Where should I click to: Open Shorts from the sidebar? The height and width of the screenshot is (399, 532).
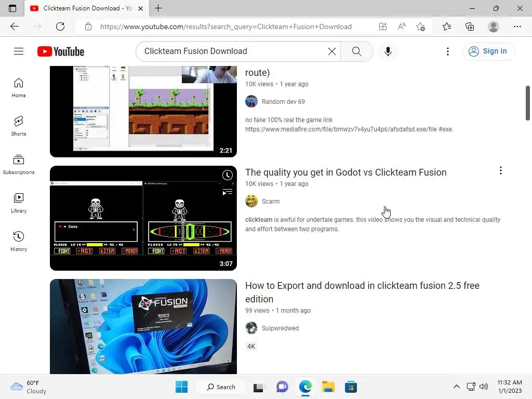[x=19, y=126]
